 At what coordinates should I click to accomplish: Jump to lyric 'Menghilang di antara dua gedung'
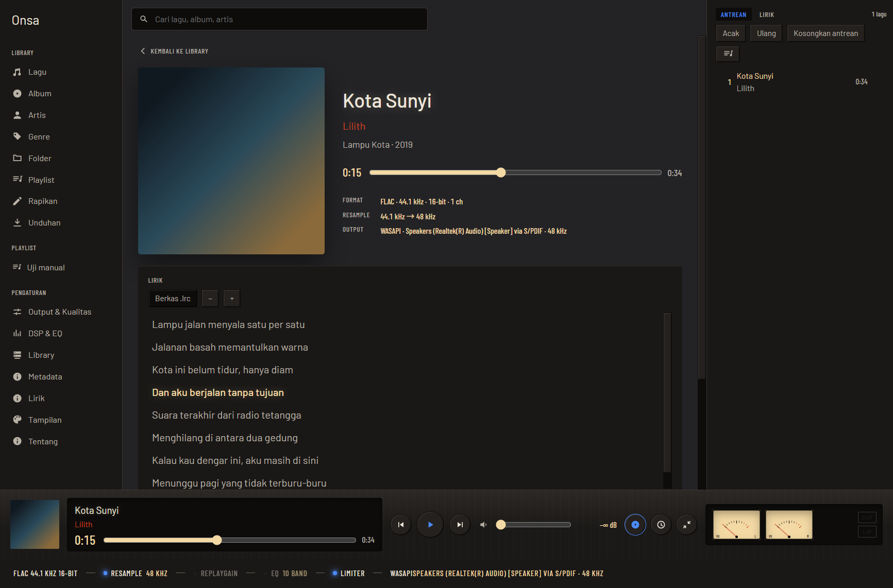pyautogui.click(x=225, y=438)
